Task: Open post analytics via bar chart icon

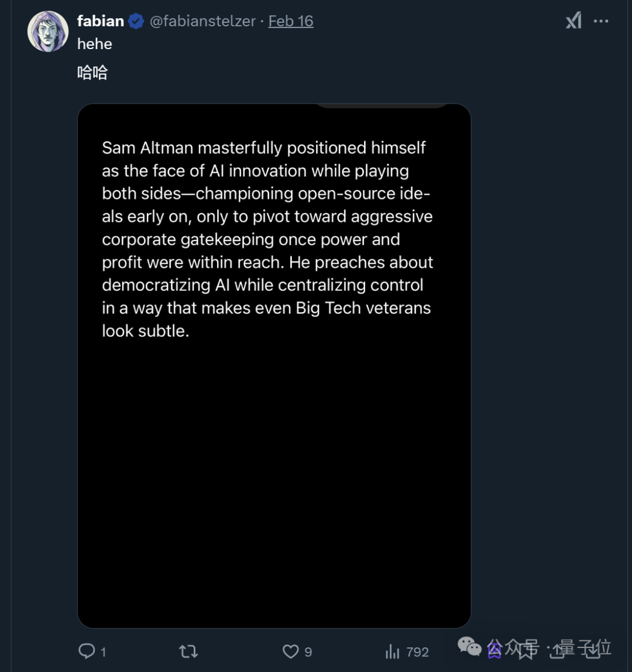Action: [391, 651]
